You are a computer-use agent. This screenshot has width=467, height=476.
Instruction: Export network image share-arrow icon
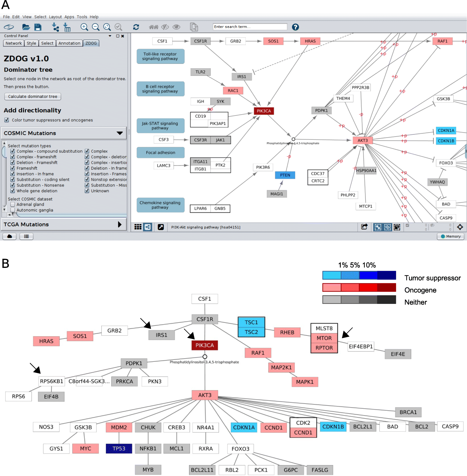pos(364,227)
